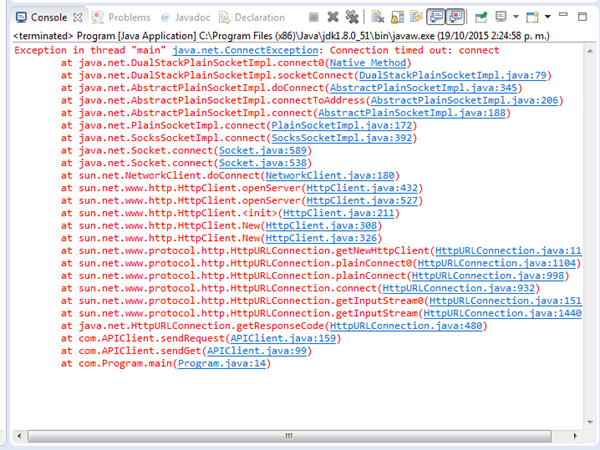
Task: Remove all terminated launches
Action: (351, 17)
